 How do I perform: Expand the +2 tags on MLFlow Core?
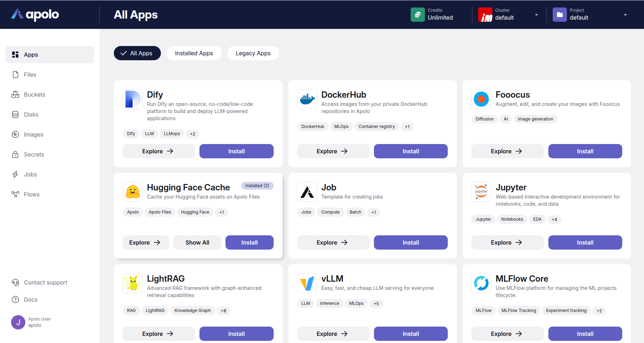coord(599,311)
